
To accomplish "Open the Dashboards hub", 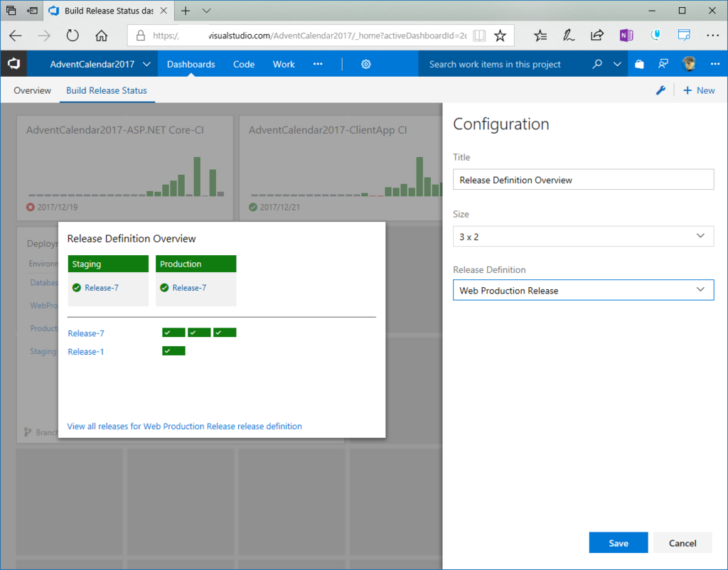I will pos(191,64).
